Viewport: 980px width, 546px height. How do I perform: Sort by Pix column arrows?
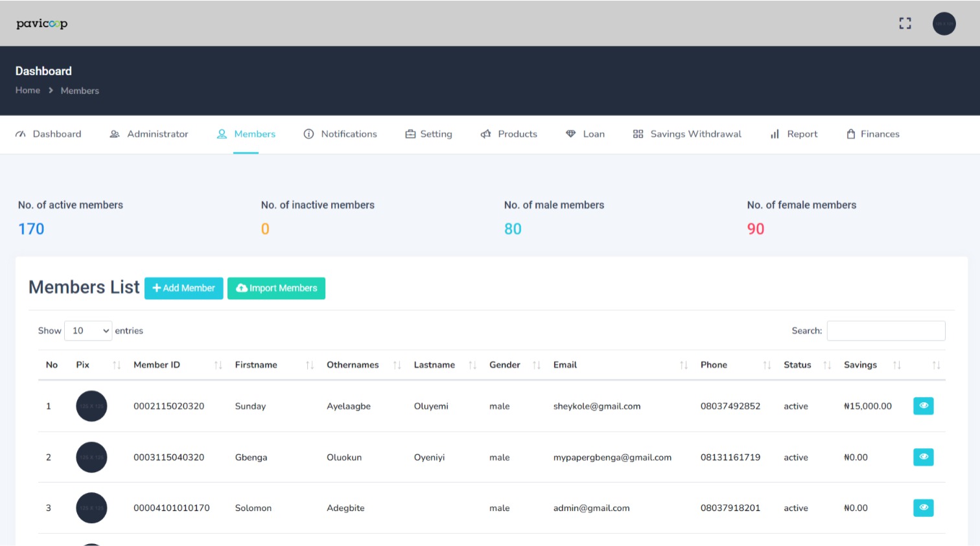click(x=117, y=365)
